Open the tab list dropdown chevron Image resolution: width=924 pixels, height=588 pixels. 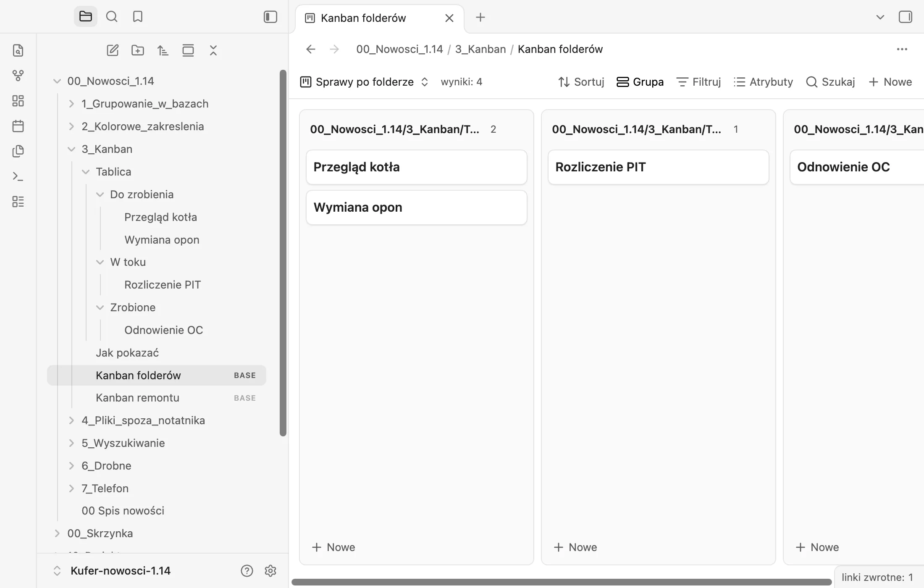tap(880, 17)
